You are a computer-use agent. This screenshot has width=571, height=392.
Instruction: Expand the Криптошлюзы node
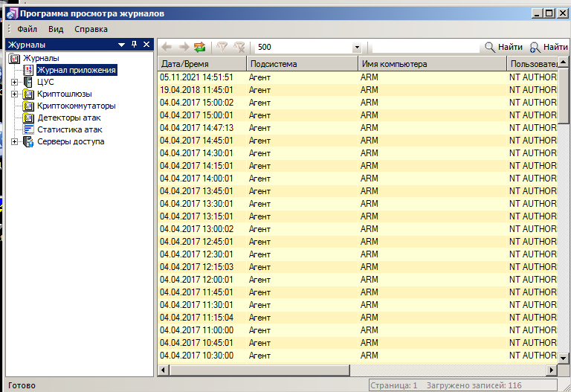14,94
